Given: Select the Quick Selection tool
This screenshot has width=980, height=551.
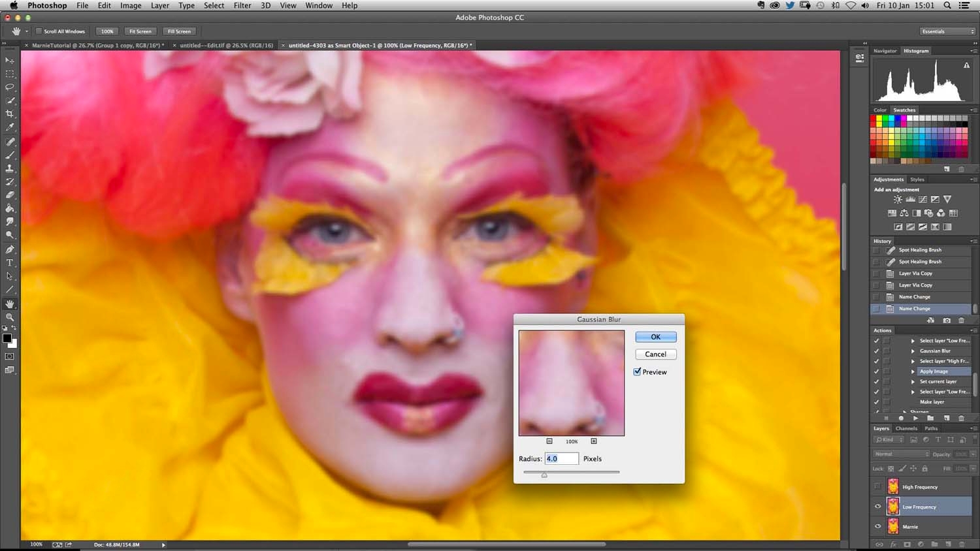Looking at the screenshot, I should [10, 101].
